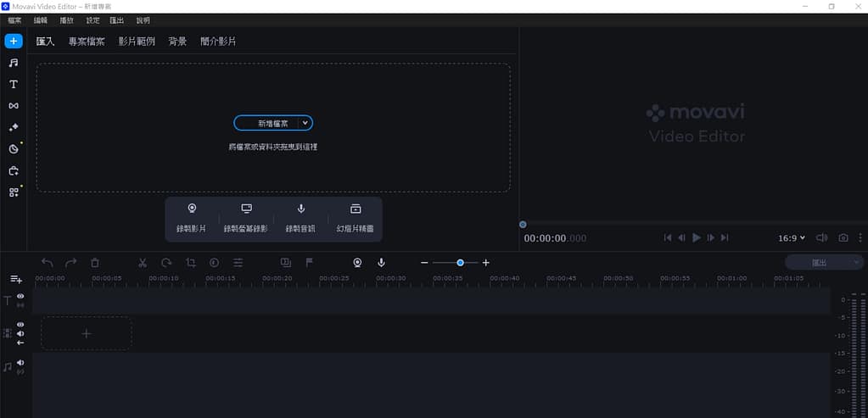Open the Transitions bow-tie sidebar tab
This screenshot has width=868, height=418.
[x=14, y=106]
